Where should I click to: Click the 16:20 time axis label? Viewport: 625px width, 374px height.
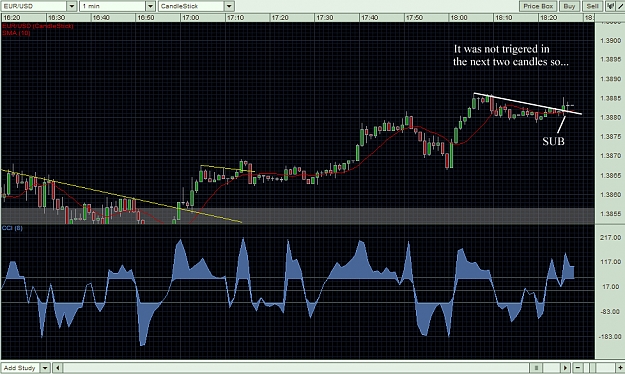[12, 18]
